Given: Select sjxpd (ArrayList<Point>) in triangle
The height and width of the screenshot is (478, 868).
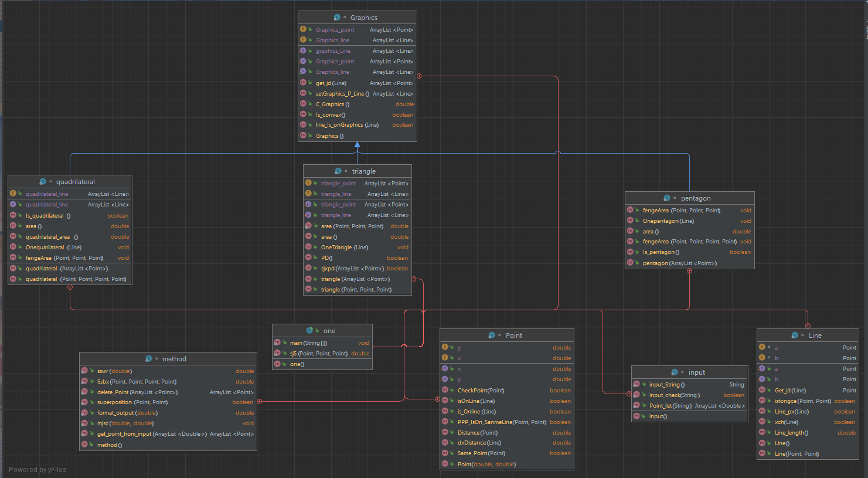Looking at the screenshot, I should point(352,269).
